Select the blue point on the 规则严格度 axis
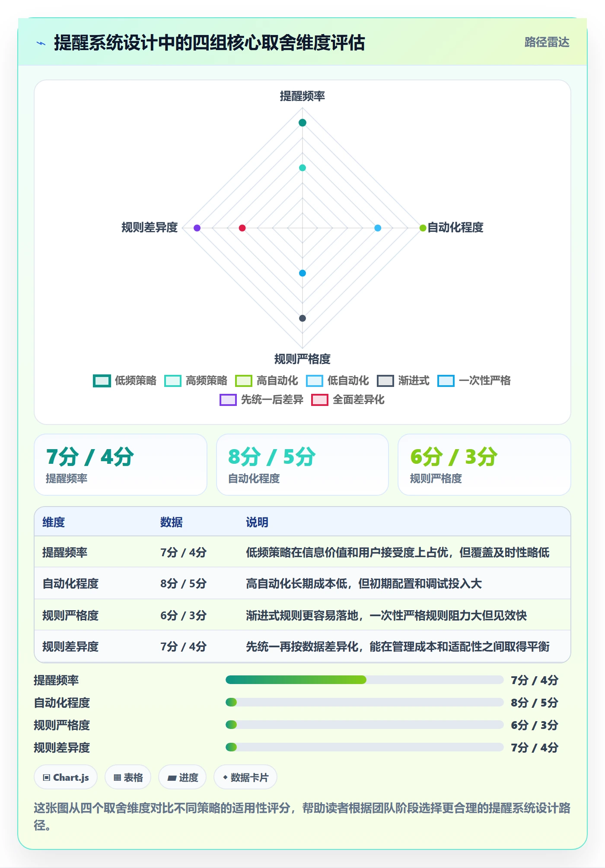 tap(302, 273)
